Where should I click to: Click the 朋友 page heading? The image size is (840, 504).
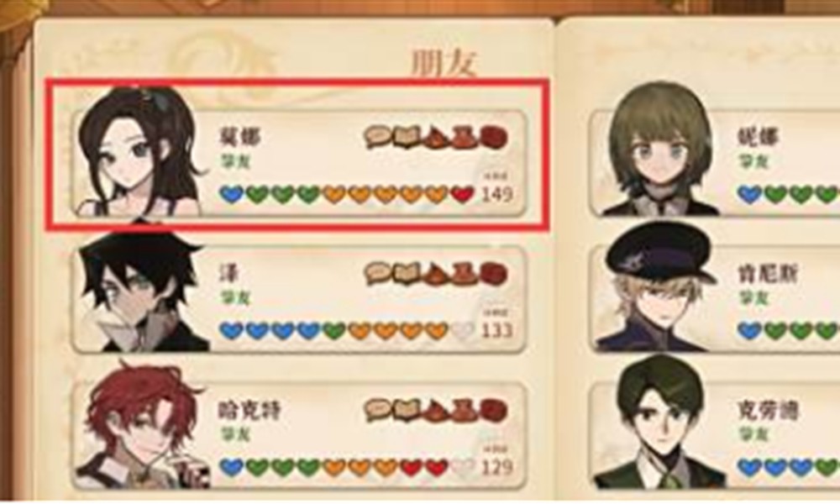pos(444,63)
